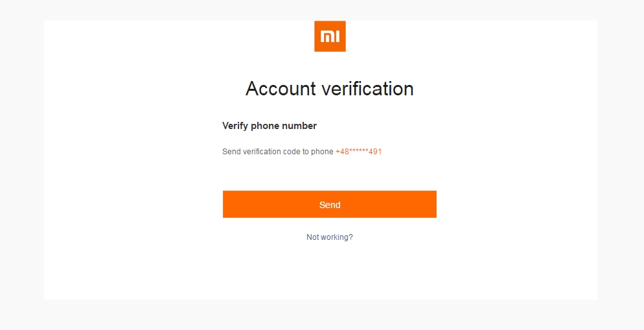644x330 pixels.
Task: Click the "Verify phone number" subheading
Action: pos(270,126)
